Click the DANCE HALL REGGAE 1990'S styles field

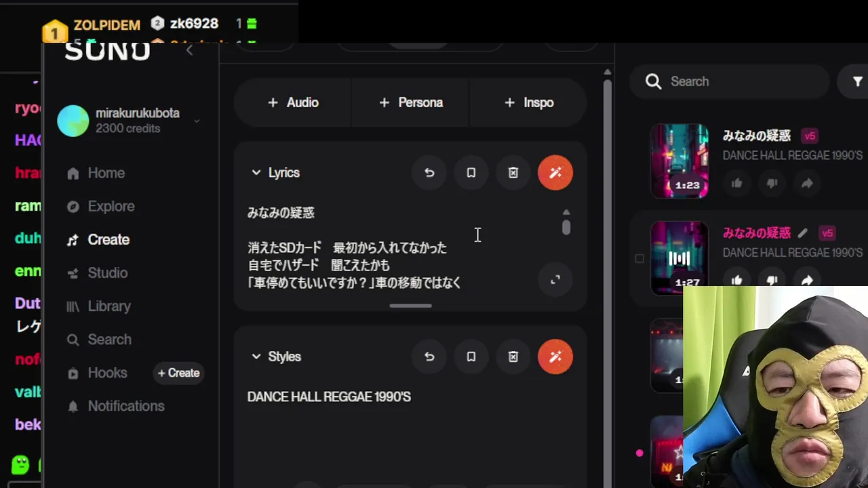[329, 397]
